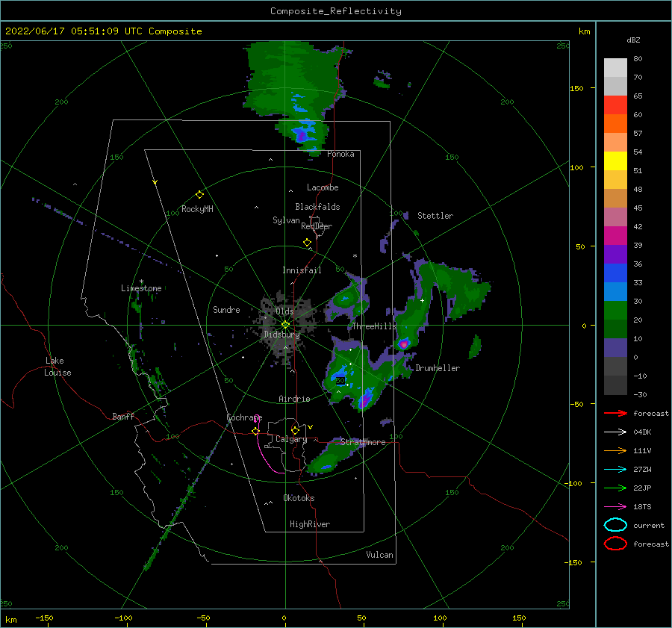Click the Lacombe city label
This screenshot has width=672, height=628.
(x=323, y=187)
